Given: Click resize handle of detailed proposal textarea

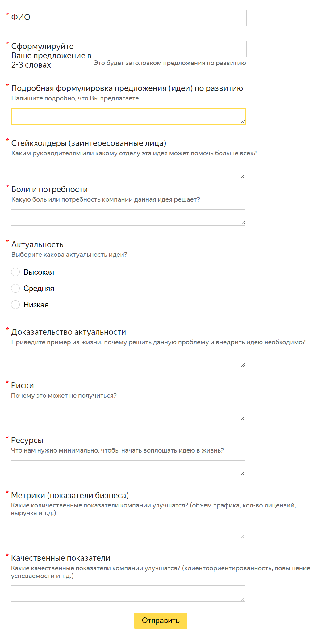Looking at the screenshot, I should point(243,122).
